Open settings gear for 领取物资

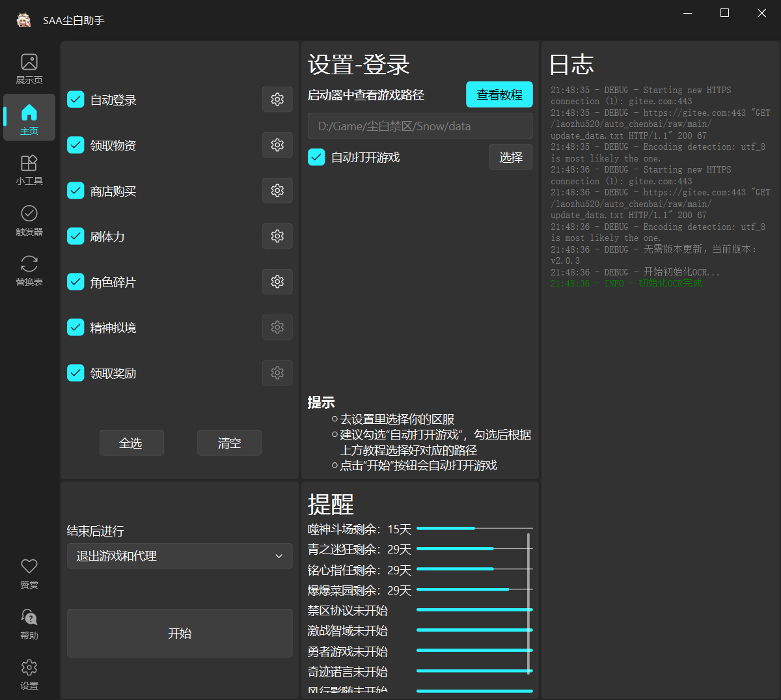[x=277, y=145]
